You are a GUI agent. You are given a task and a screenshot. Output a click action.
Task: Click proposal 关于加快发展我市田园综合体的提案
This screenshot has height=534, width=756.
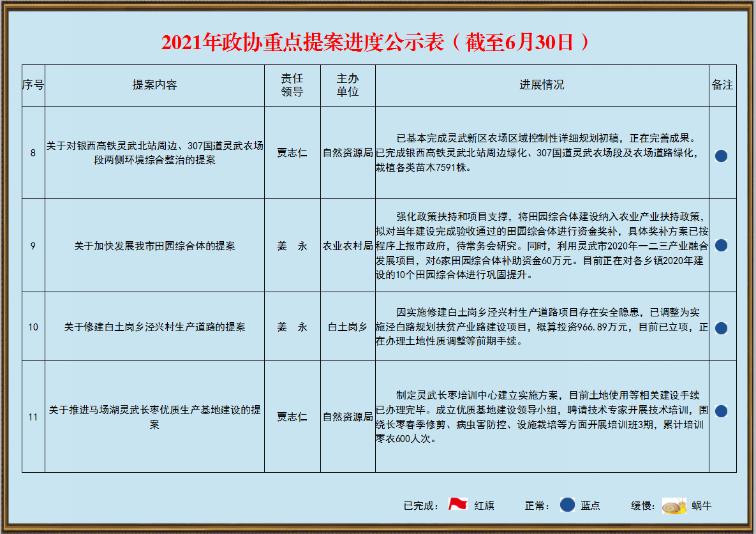155,246
